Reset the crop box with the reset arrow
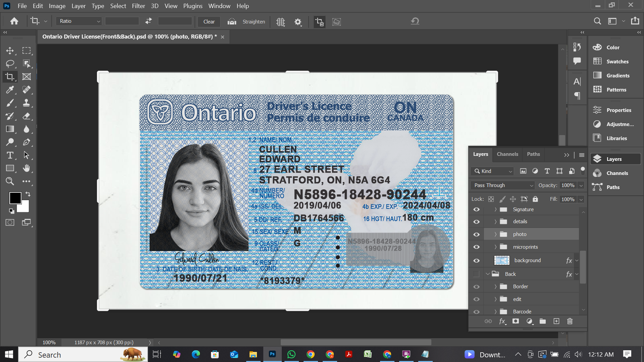644x362 pixels. click(415, 21)
